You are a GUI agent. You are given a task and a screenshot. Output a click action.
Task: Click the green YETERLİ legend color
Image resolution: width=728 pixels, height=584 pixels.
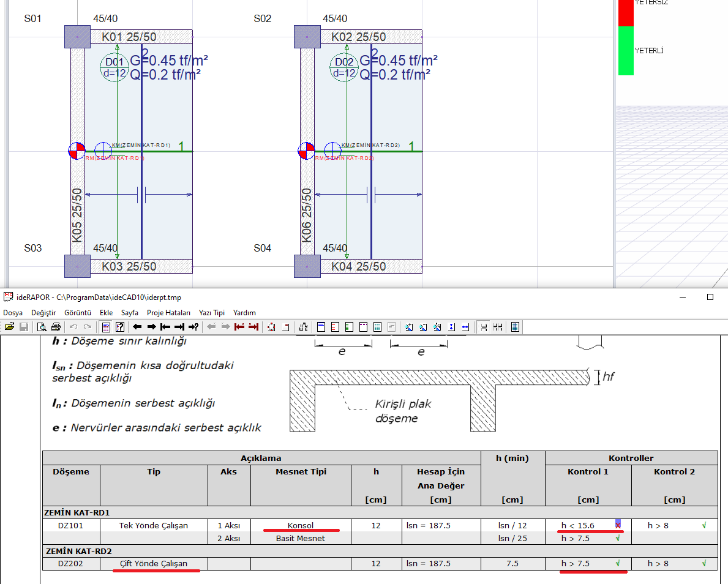point(626,51)
